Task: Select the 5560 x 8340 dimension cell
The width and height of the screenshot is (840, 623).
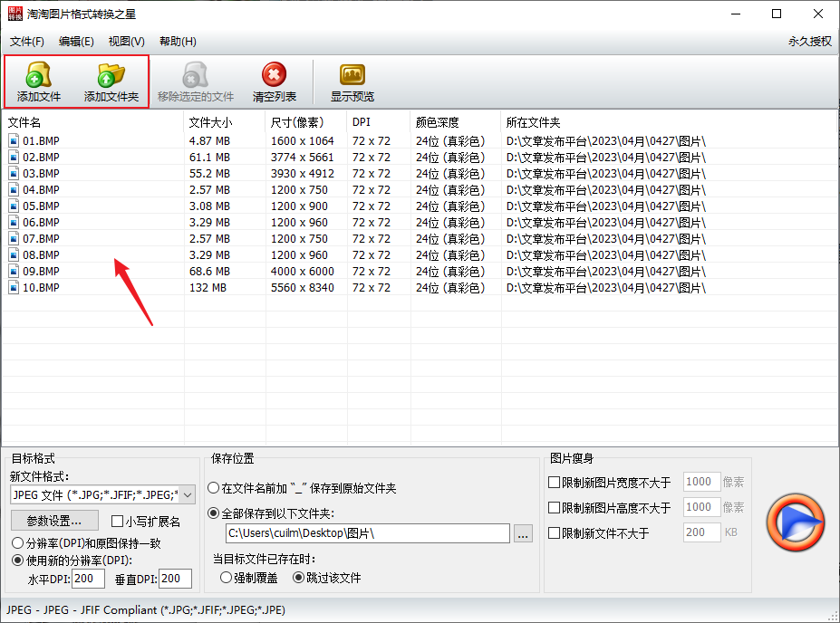Action: [302, 288]
